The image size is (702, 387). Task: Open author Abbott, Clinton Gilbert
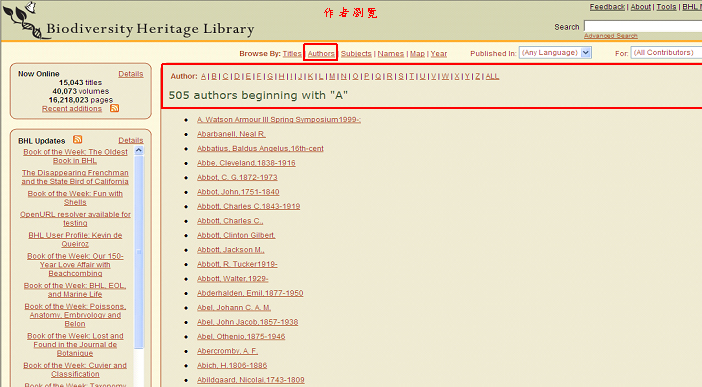pyautogui.click(x=236, y=235)
